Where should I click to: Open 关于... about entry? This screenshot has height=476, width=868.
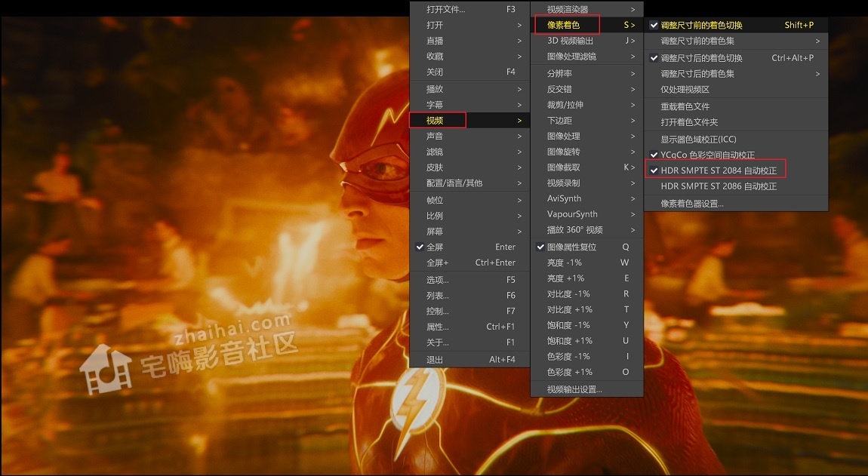click(x=470, y=342)
